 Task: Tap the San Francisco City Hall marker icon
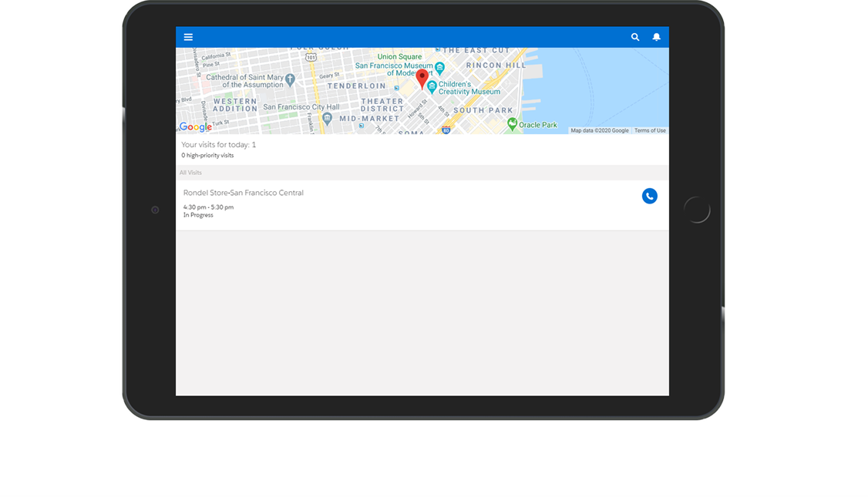click(x=327, y=118)
